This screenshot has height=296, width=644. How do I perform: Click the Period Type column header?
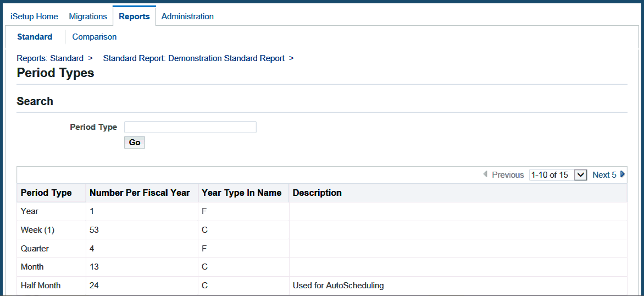pos(46,193)
